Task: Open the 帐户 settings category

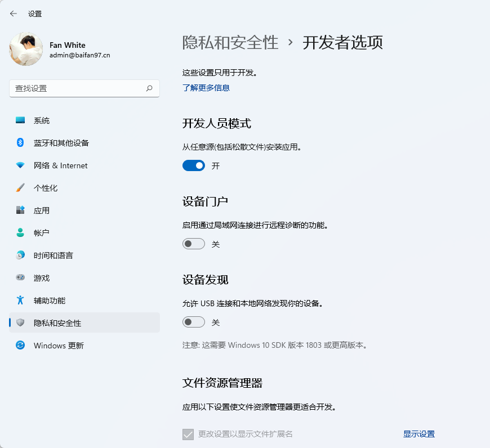Action: (42, 233)
